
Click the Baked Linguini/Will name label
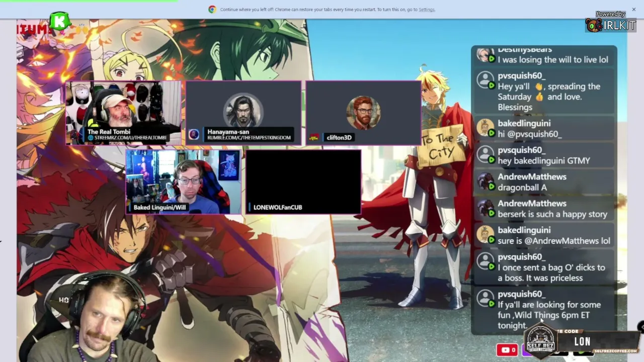pyautogui.click(x=159, y=207)
